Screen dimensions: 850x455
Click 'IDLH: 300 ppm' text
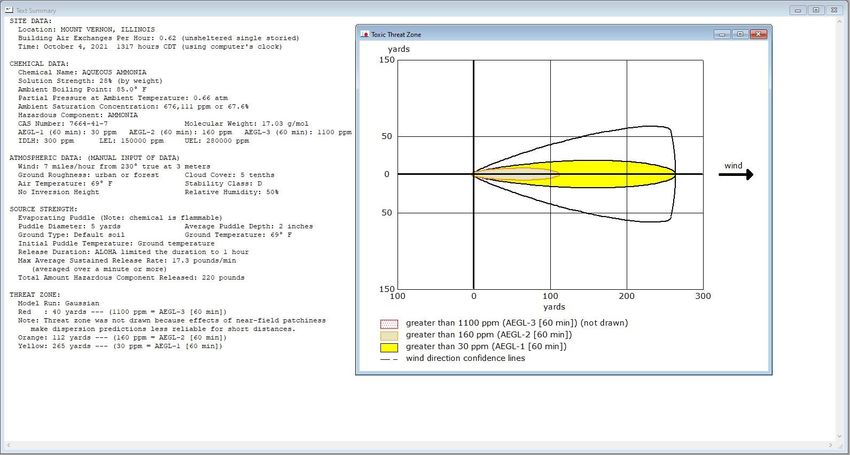[46, 141]
